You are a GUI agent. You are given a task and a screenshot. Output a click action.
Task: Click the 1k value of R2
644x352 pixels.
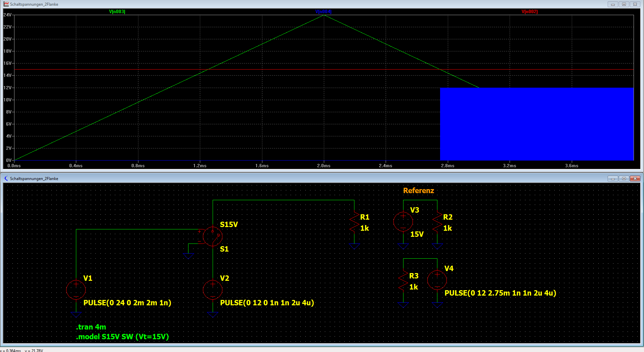[447, 228]
